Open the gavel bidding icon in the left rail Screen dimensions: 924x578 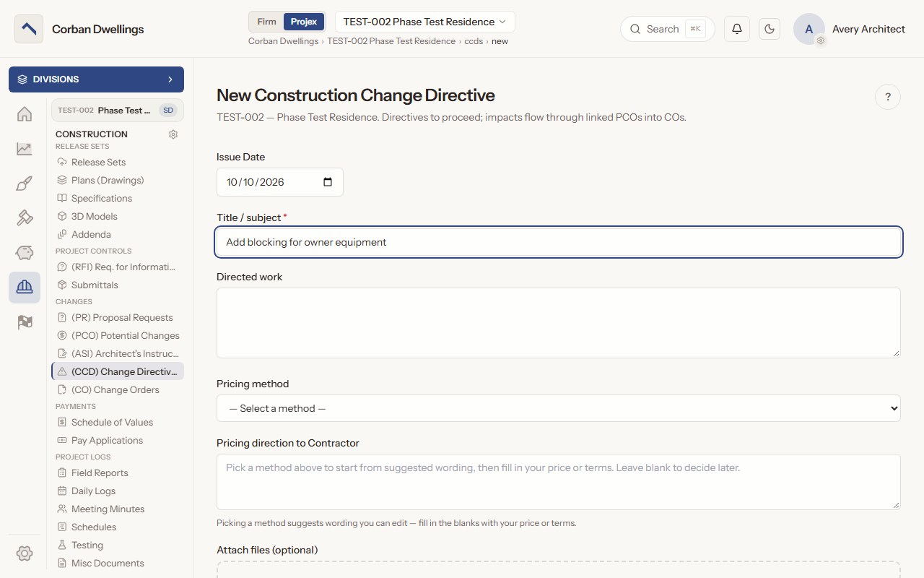pos(25,218)
